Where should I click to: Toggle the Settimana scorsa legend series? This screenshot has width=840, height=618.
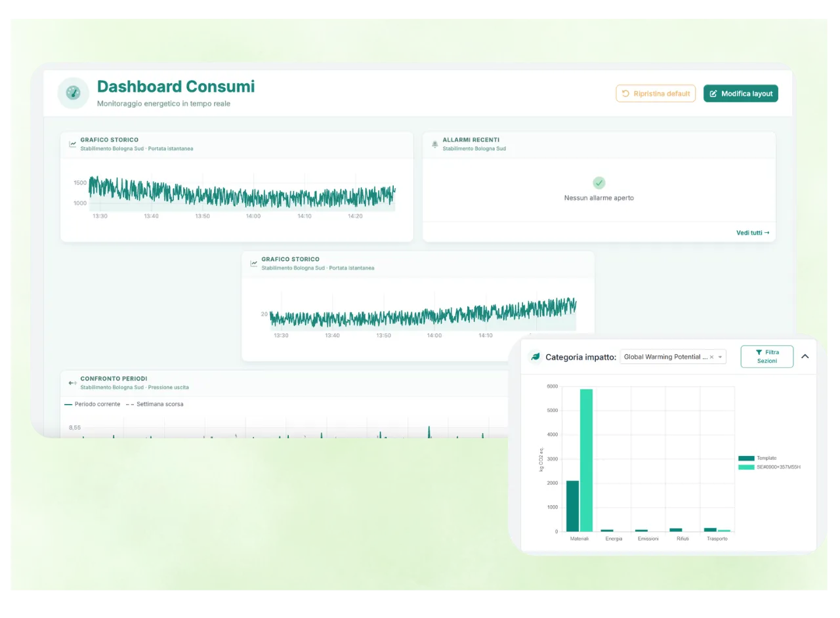point(155,404)
